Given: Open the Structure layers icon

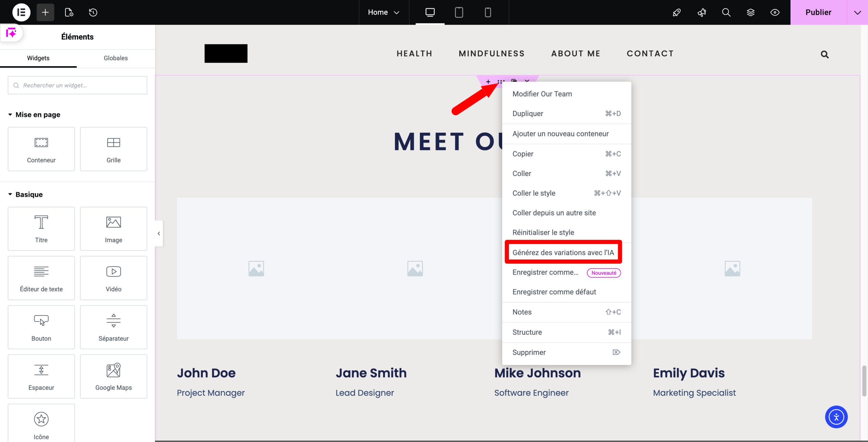Looking at the screenshot, I should pos(750,13).
